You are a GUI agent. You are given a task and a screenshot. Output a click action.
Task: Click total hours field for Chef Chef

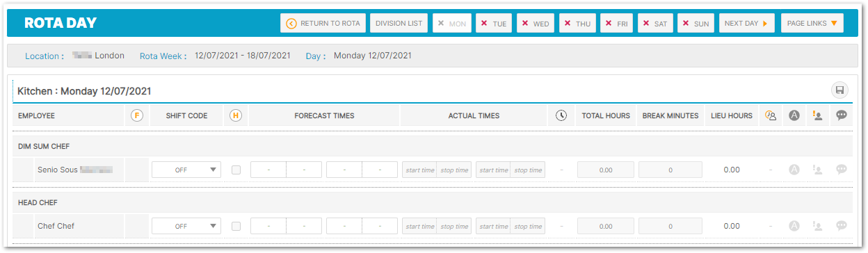point(606,227)
